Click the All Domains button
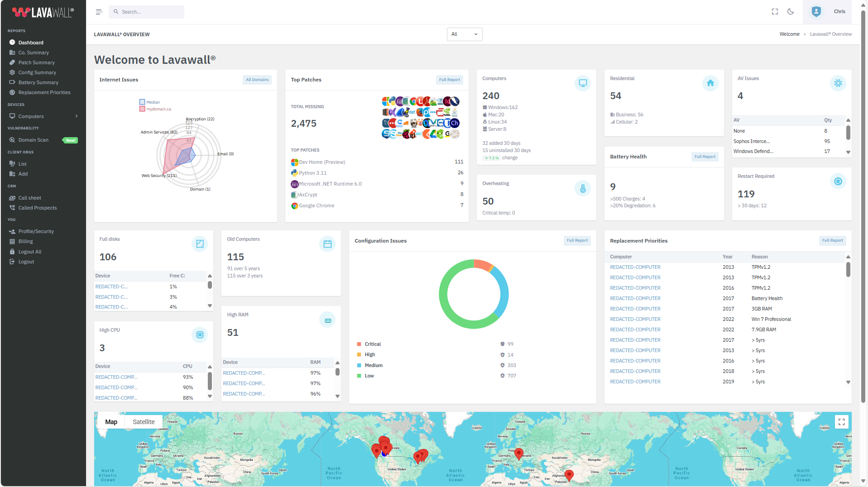 257,79
